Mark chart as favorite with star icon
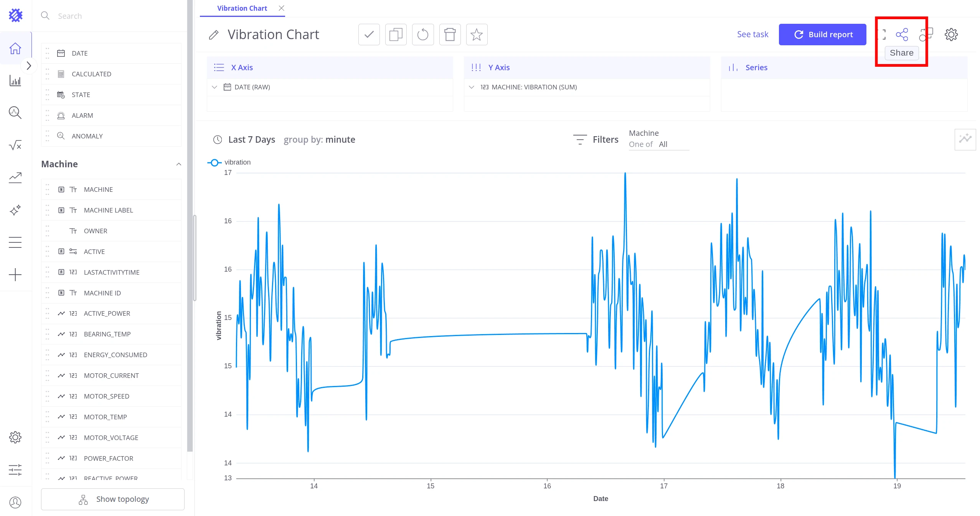980x516 pixels. (x=477, y=35)
